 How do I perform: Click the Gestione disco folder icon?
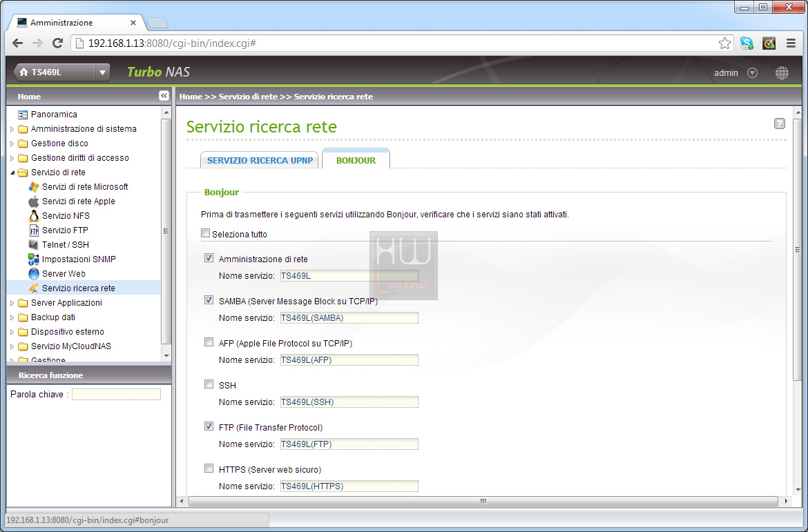(23, 143)
